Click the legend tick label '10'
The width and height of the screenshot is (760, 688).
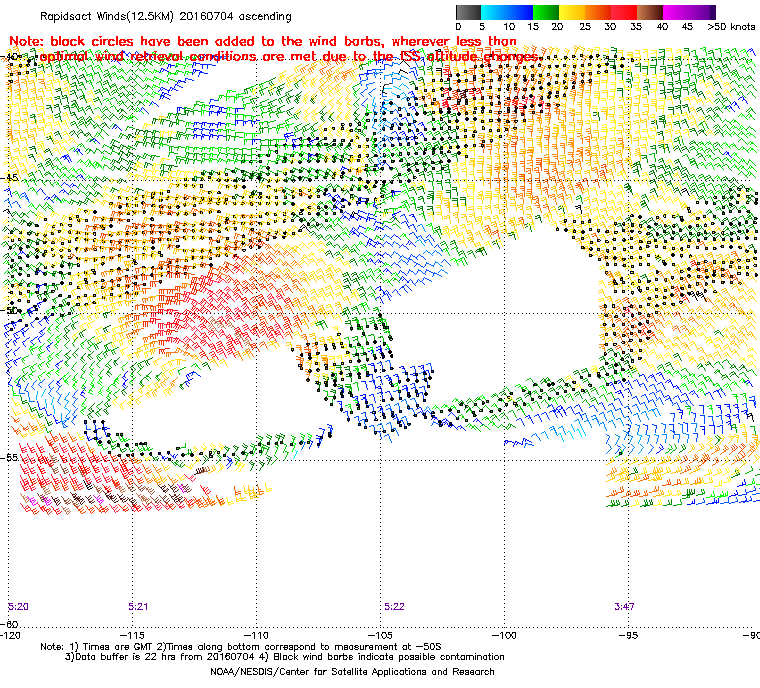(x=509, y=27)
